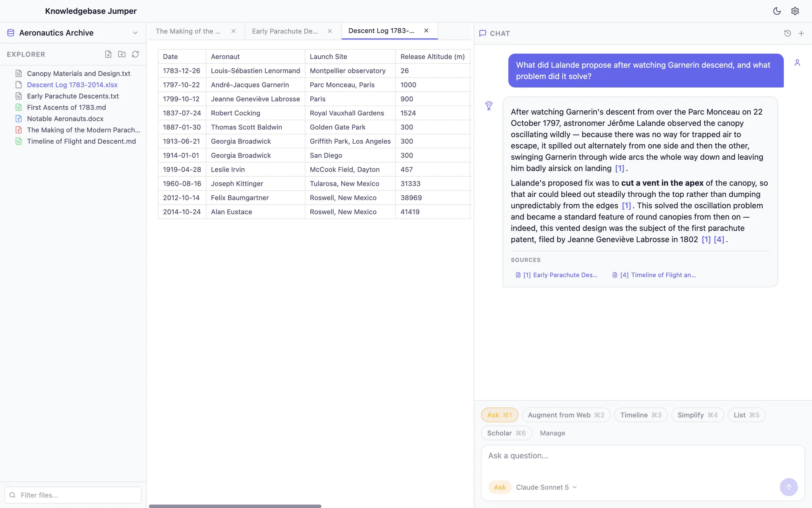Image resolution: width=812 pixels, height=508 pixels.
Task: Select the Simplify ⌘4 mode chip
Action: click(697, 415)
